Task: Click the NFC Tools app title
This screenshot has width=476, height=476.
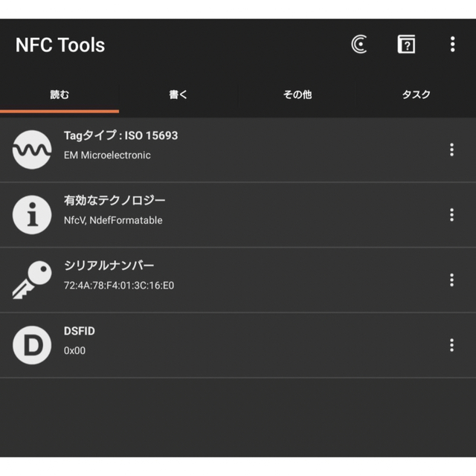Action: [60, 45]
